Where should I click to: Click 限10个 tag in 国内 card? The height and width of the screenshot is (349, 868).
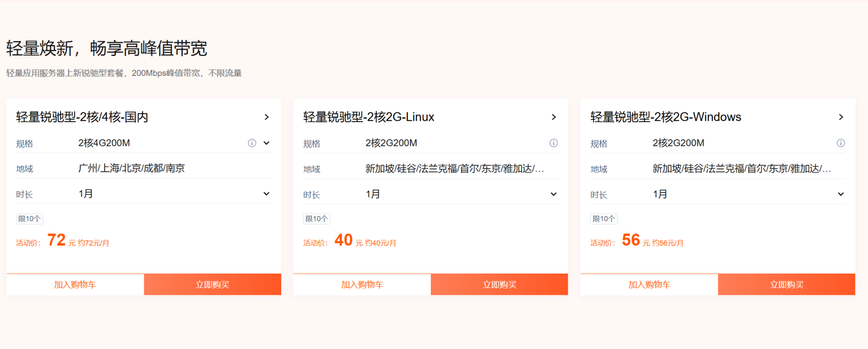[29, 219]
